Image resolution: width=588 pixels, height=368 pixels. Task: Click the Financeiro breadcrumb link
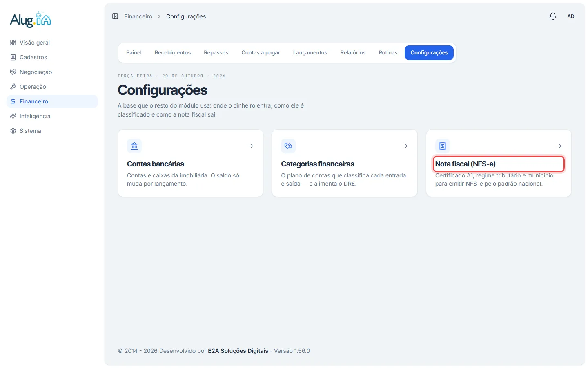pyautogui.click(x=138, y=16)
